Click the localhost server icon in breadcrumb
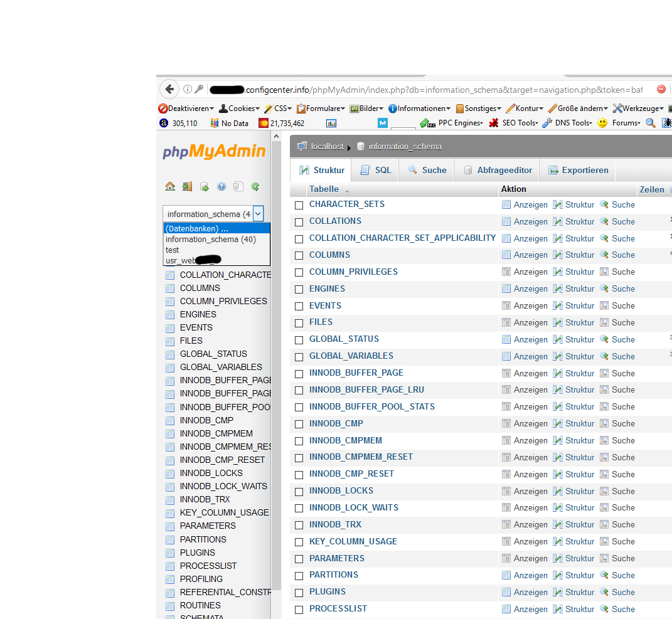 click(302, 146)
